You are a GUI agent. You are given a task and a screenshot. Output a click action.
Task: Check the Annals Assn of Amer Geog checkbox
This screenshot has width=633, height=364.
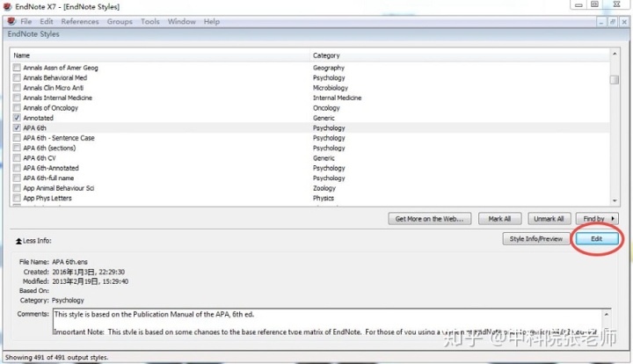(17, 68)
